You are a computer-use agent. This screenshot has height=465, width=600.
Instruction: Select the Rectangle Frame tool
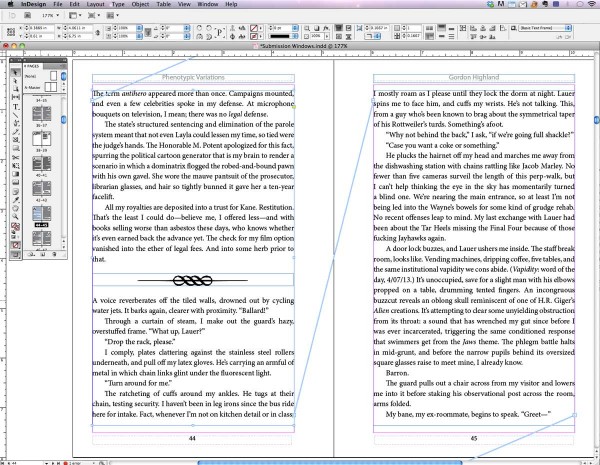15,140
